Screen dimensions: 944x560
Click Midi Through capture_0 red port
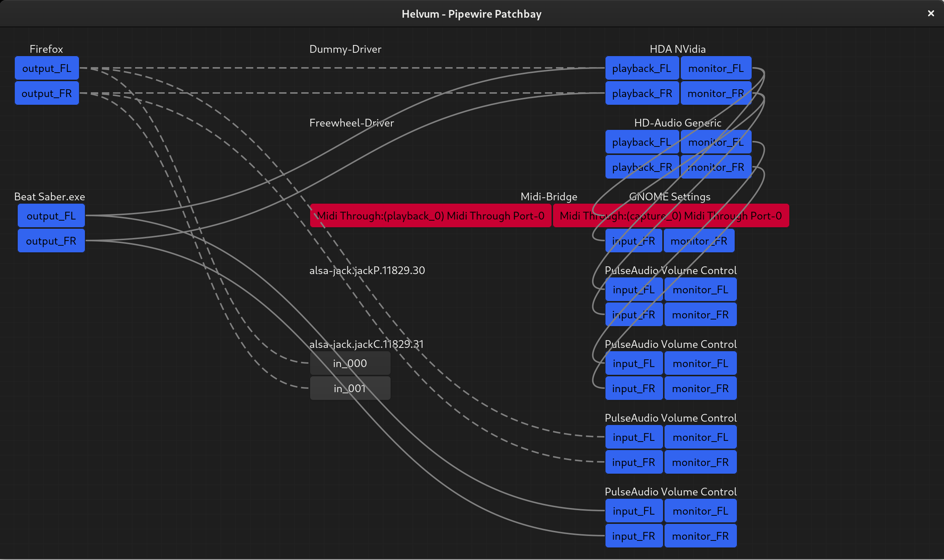(670, 216)
